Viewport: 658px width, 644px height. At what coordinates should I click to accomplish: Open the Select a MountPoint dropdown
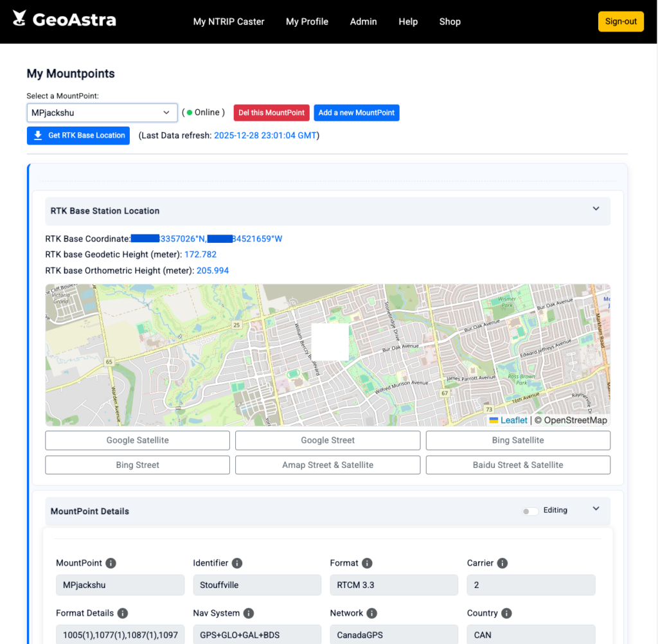(x=102, y=112)
